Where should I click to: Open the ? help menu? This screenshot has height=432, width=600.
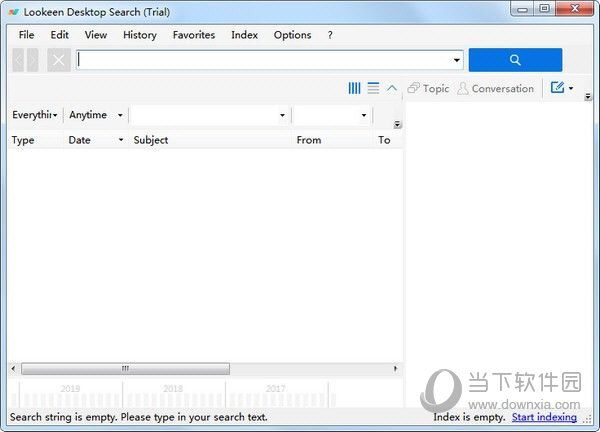330,35
